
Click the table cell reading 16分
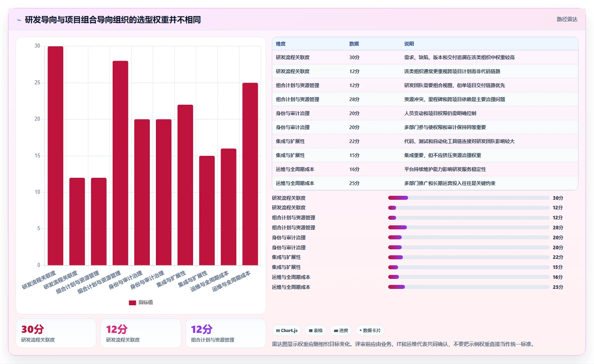(354, 169)
